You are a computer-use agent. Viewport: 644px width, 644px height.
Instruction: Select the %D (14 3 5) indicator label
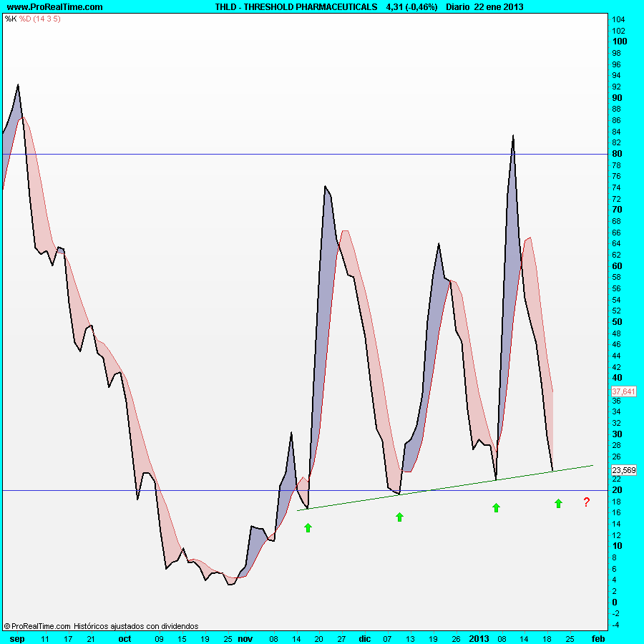pyautogui.click(x=40, y=19)
